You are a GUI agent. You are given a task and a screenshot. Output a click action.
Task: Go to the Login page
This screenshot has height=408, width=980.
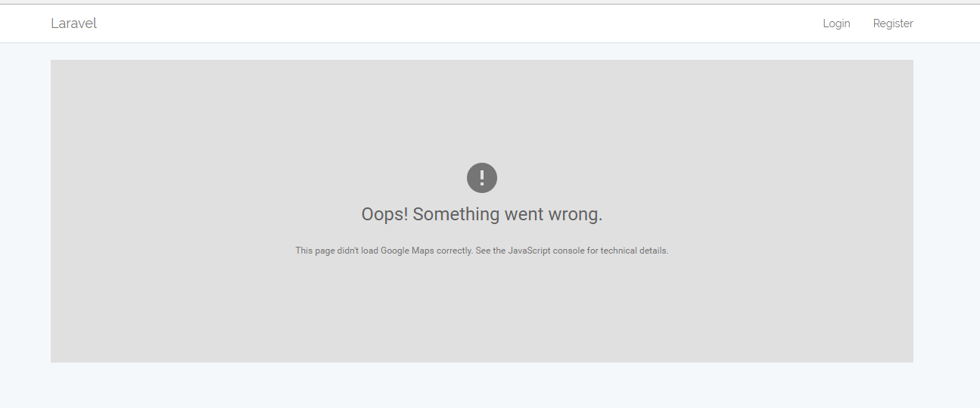point(836,23)
